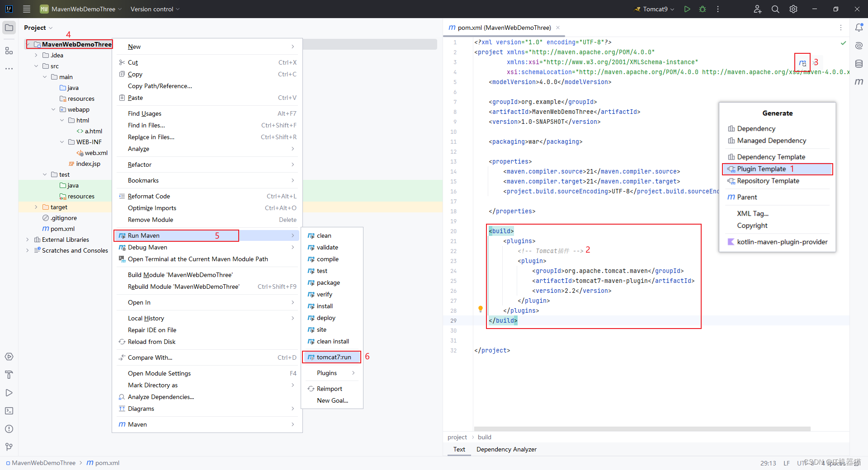Choose Repository Template in Generate popup
The width and height of the screenshot is (868, 470).
778,181
